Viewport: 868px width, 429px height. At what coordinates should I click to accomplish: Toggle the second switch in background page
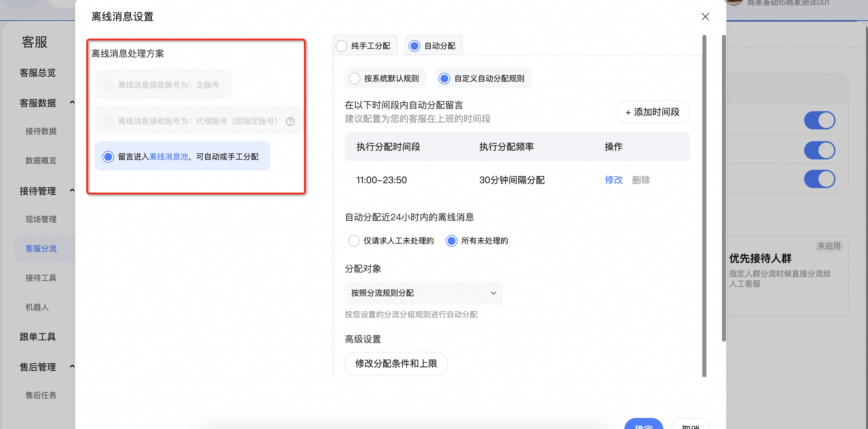pos(819,150)
